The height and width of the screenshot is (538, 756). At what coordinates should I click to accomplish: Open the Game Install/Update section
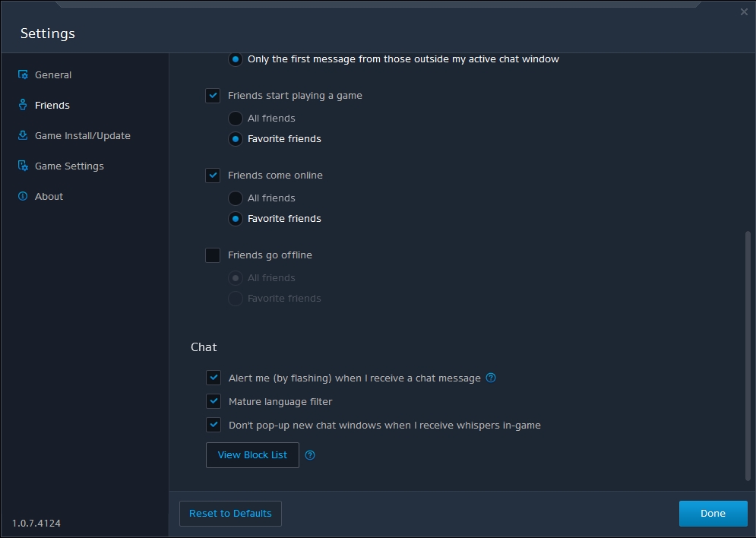(x=82, y=135)
